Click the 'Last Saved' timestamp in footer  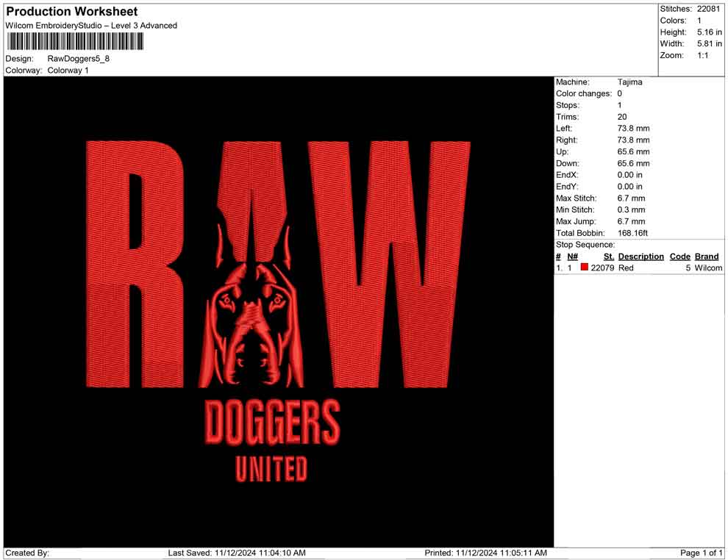tap(237, 553)
